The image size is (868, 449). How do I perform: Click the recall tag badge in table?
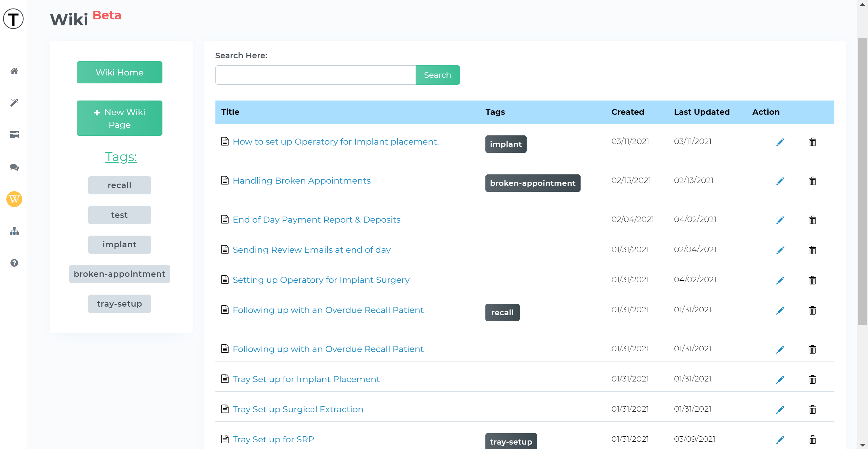pos(503,313)
